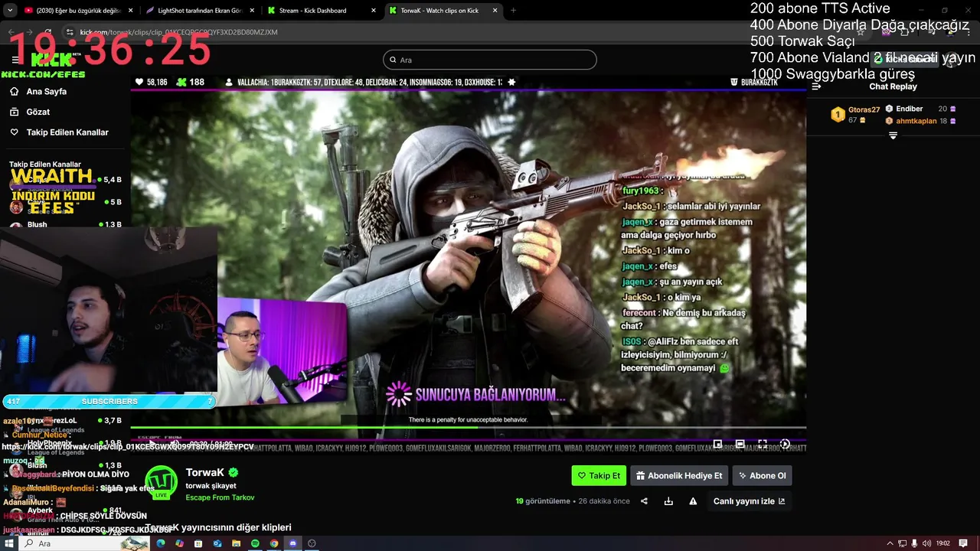Go to Ana Sayfa in sidebar
The image size is (980, 551).
[x=47, y=91]
